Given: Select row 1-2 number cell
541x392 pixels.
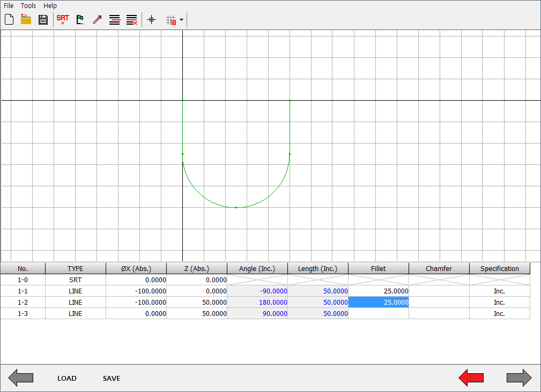Looking at the screenshot, I should point(23,303).
